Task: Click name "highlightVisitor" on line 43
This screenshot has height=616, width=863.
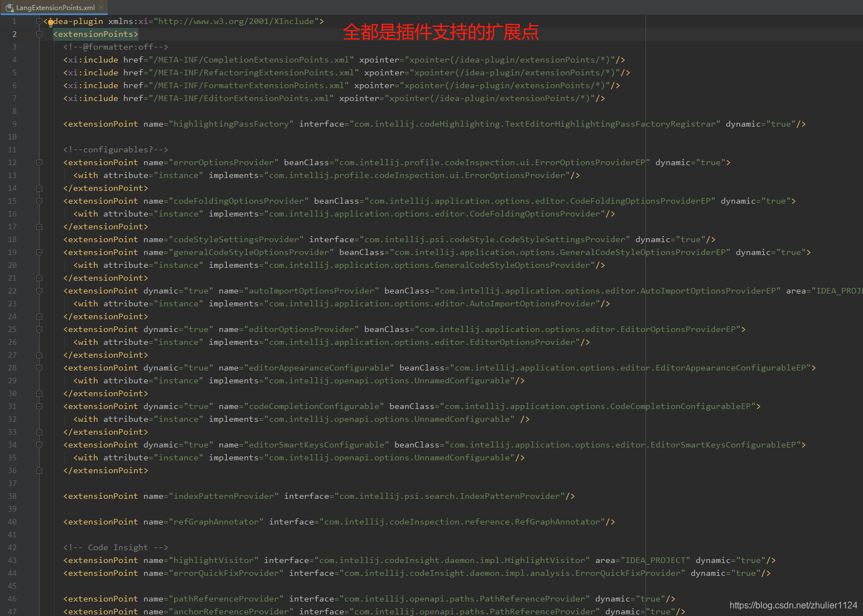Action: click(213, 560)
